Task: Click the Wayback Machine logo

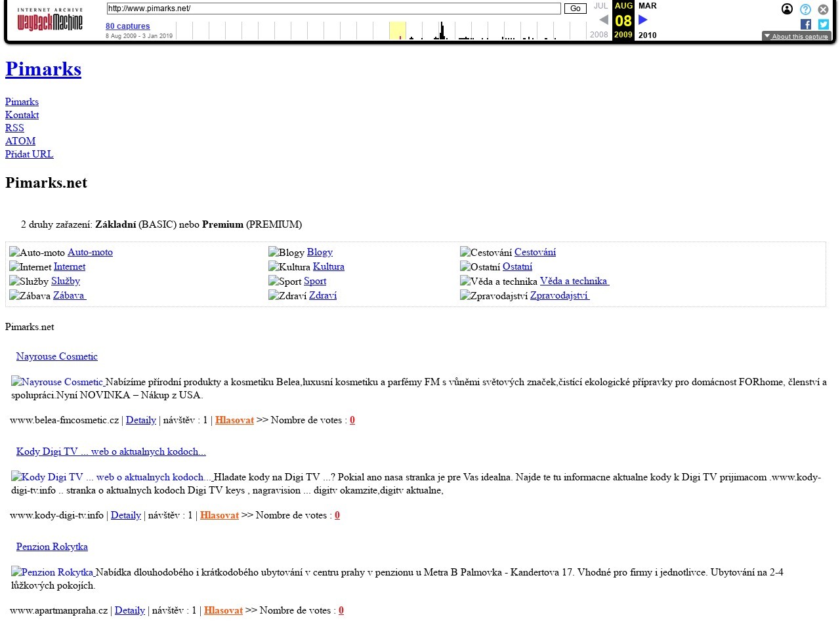Action: tap(50, 20)
